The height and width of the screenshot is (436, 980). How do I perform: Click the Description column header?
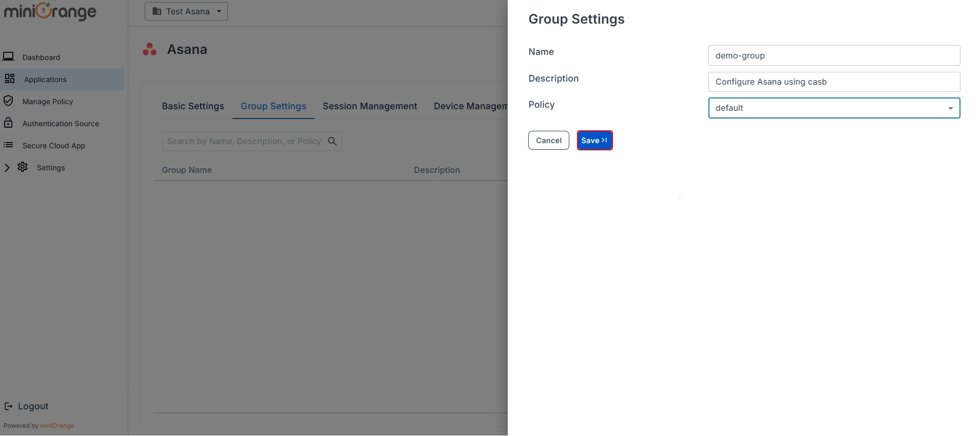pyautogui.click(x=437, y=170)
